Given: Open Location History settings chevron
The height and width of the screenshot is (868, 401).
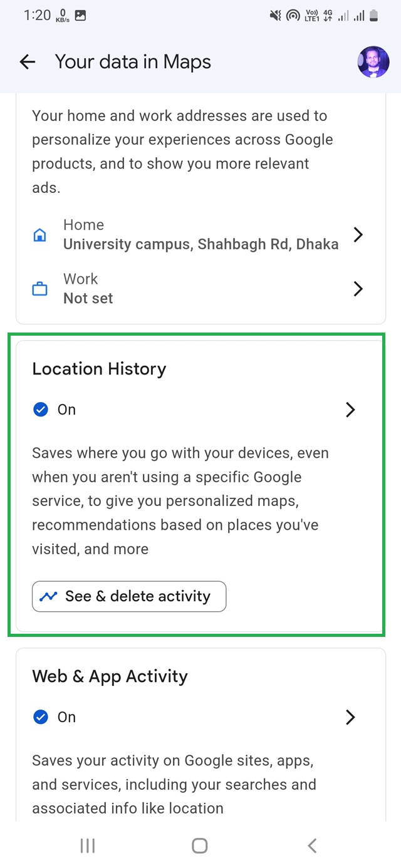Looking at the screenshot, I should (350, 410).
